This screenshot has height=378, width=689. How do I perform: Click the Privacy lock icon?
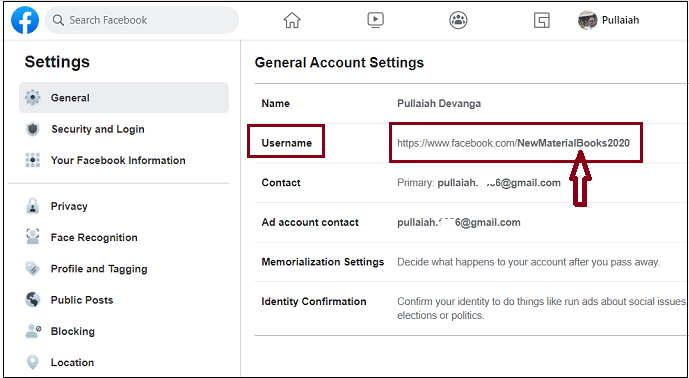tap(33, 206)
